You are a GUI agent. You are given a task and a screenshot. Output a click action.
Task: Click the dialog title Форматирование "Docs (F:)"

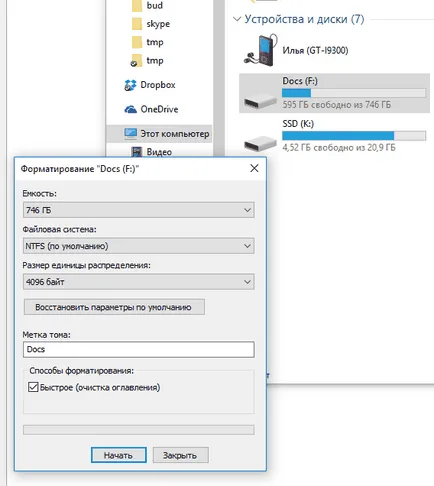pyautogui.click(x=80, y=169)
